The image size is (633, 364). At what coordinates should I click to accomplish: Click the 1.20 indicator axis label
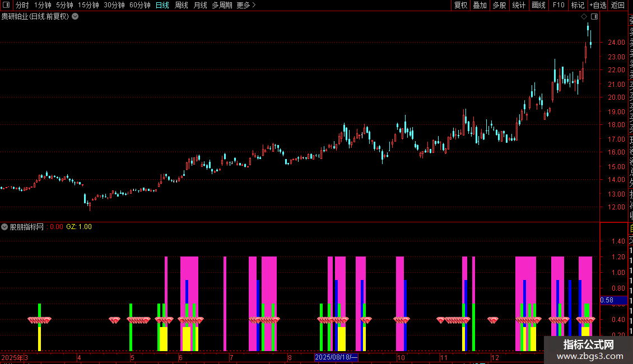(x=618, y=257)
